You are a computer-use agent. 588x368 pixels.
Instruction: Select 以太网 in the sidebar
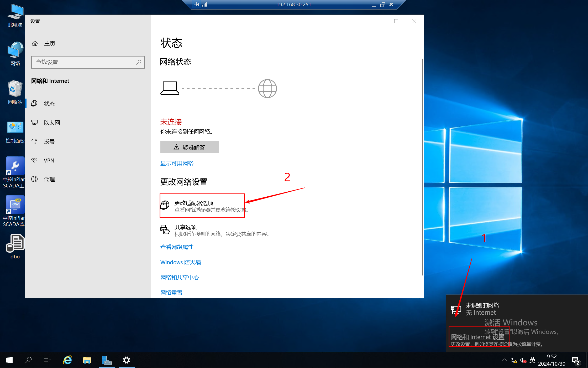point(52,123)
